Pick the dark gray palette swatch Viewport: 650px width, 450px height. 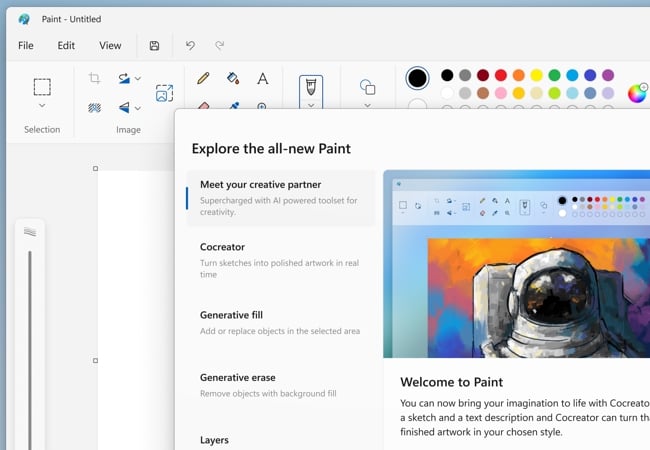pyautogui.click(x=465, y=75)
